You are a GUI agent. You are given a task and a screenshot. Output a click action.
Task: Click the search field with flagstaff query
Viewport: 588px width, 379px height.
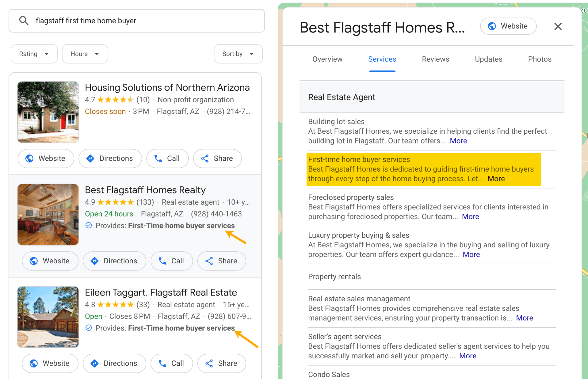tap(144, 21)
